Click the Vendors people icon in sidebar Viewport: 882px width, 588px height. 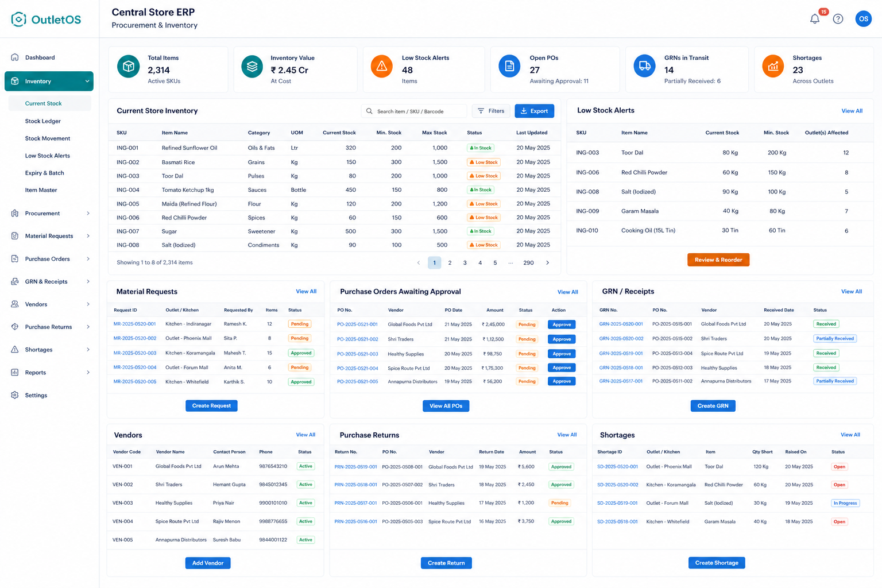pos(15,304)
